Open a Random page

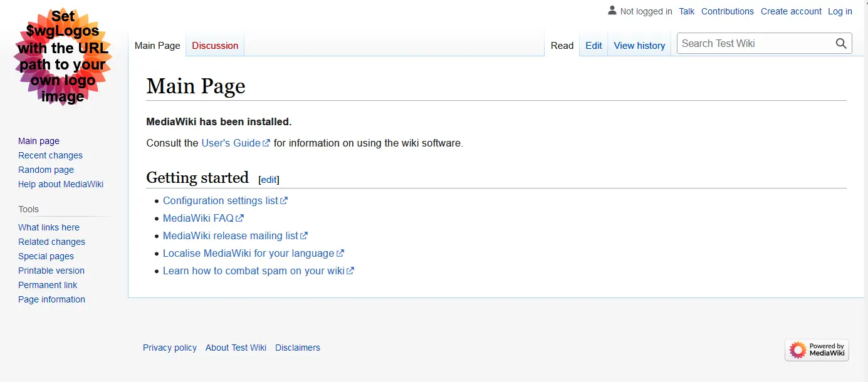46,170
